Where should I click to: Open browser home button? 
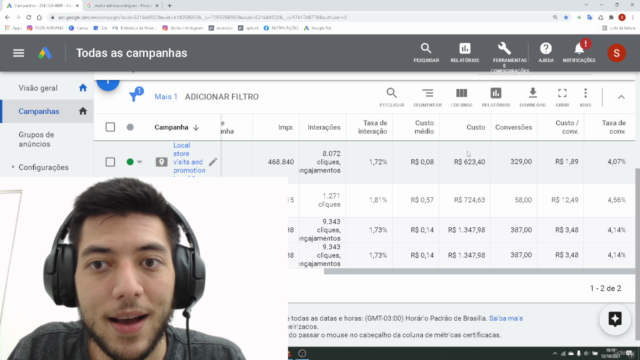[x=39, y=18]
